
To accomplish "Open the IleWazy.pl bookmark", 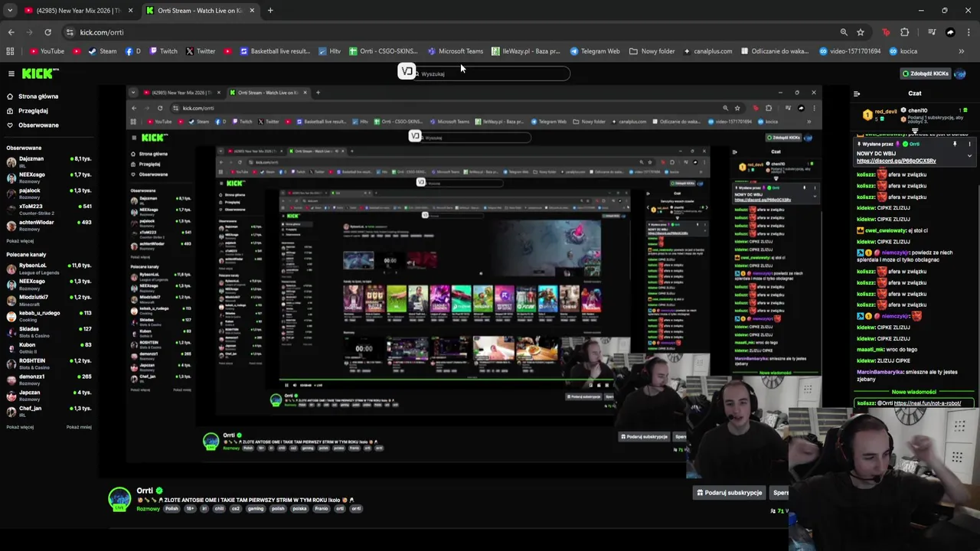I will click(526, 51).
